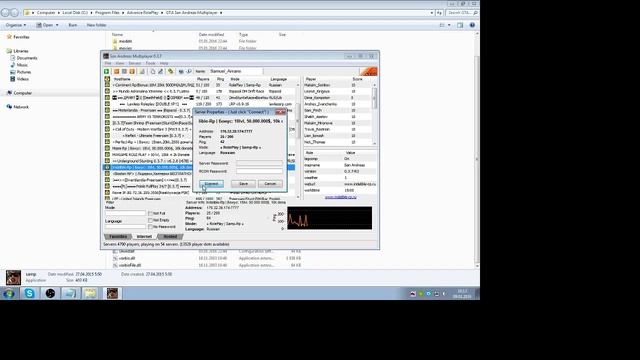The height and width of the screenshot is (360, 640).
Task: Enable the No Password filter checkbox
Action: coord(150,227)
